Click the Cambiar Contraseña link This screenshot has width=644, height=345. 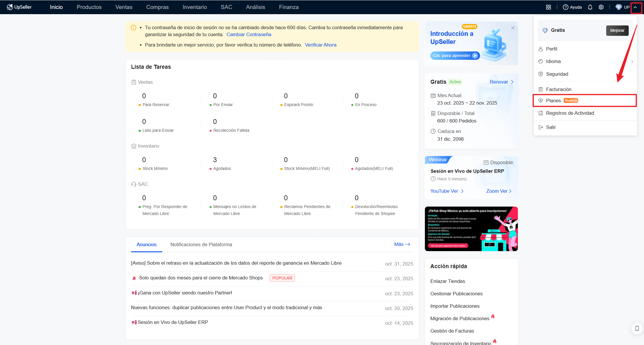click(x=249, y=34)
